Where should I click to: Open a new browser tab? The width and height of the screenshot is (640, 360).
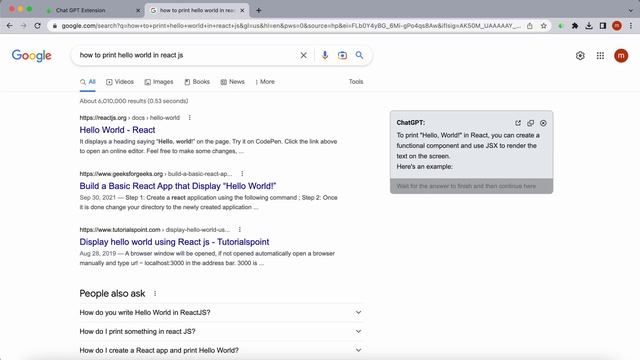coord(259,10)
